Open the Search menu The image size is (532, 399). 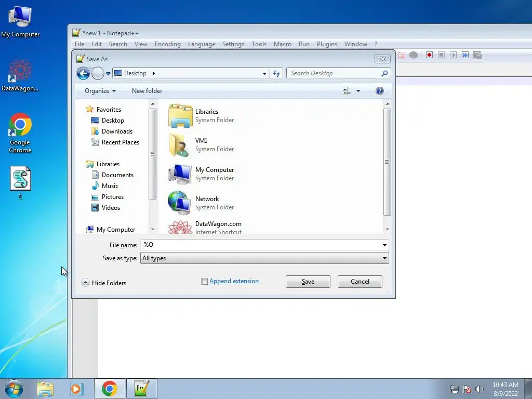click(118, 44)
